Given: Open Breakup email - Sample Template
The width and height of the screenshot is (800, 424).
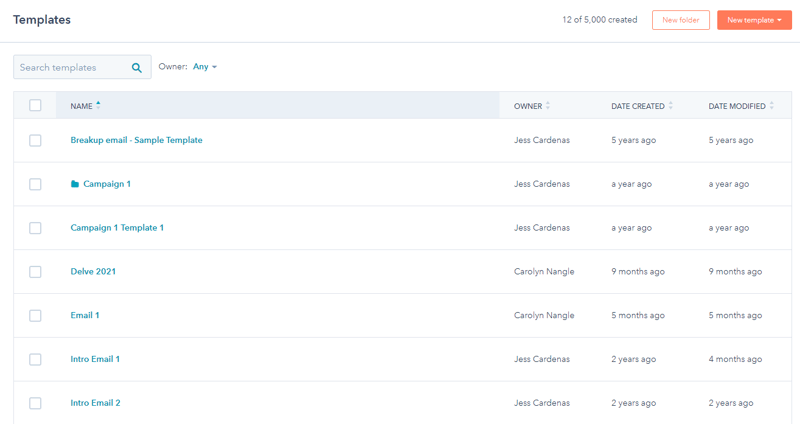Looking at the screenshot, I should [x=136, y=140].
